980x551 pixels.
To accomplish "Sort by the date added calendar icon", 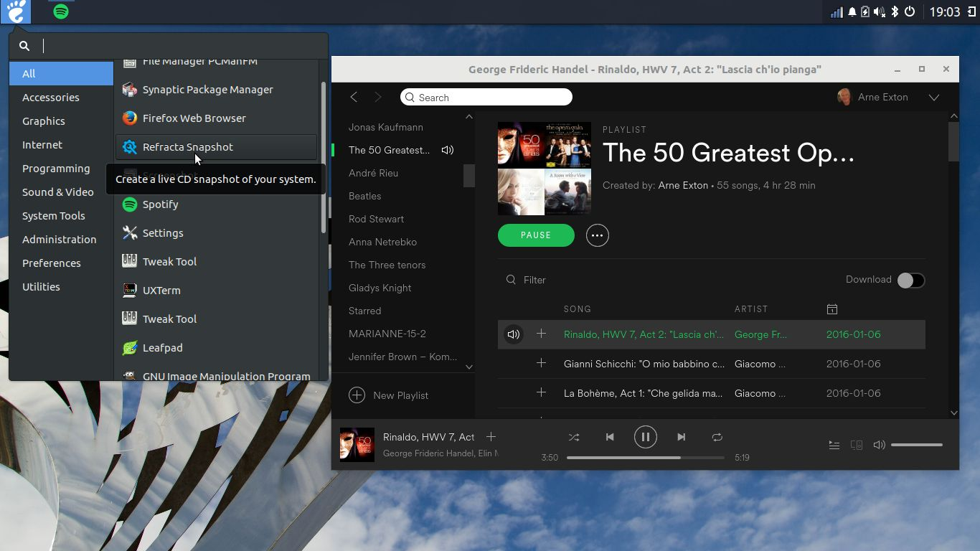I will point(832,309).
